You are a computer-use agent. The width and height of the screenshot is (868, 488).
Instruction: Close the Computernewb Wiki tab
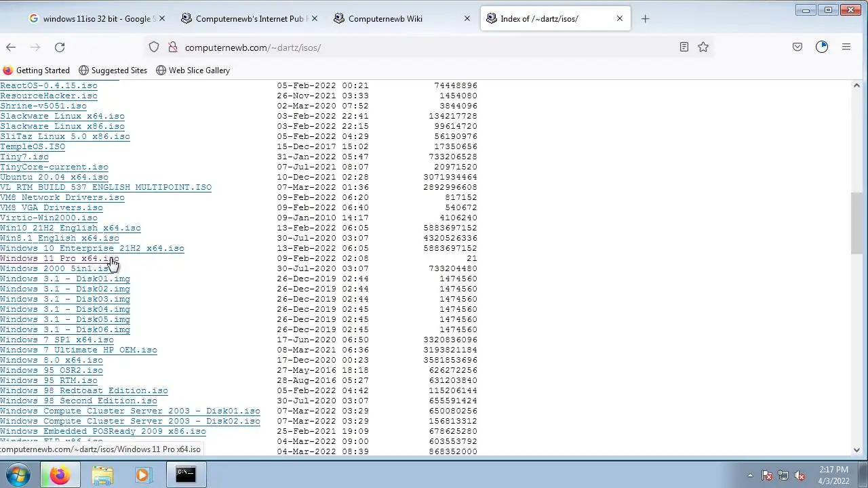pyautogui.click(x=467, y=18)
